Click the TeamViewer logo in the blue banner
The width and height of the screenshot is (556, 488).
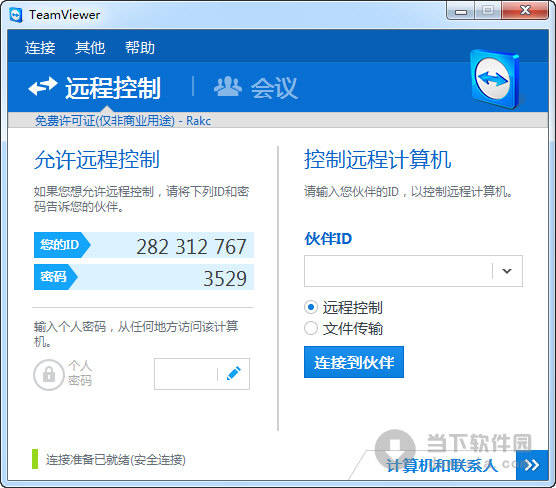[495, 79]
